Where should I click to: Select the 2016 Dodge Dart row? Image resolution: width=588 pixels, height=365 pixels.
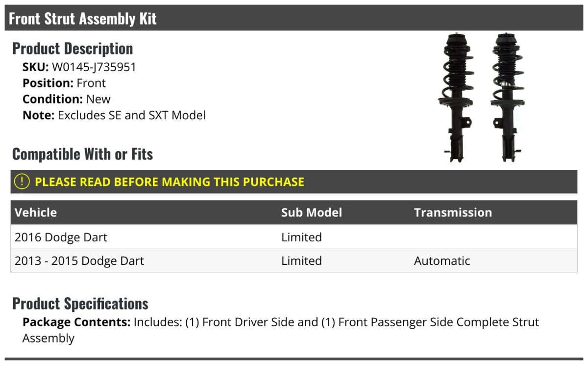pyautogui.click(x=61, y=237)
